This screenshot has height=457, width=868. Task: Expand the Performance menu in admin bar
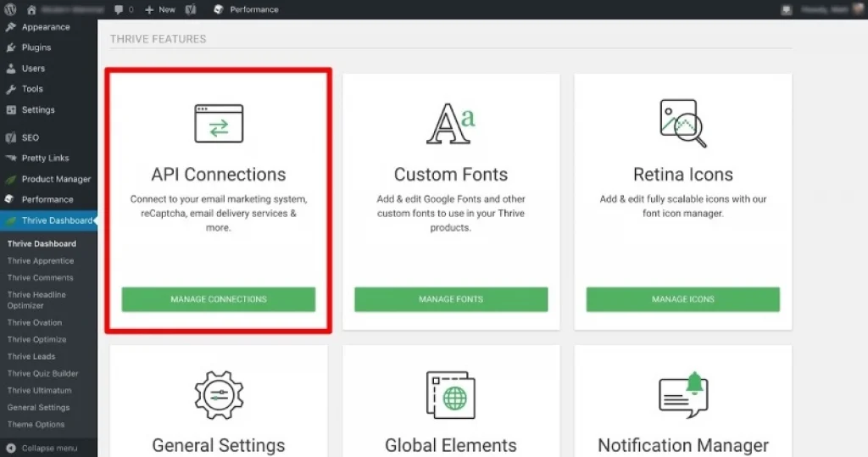pos(247,9)
